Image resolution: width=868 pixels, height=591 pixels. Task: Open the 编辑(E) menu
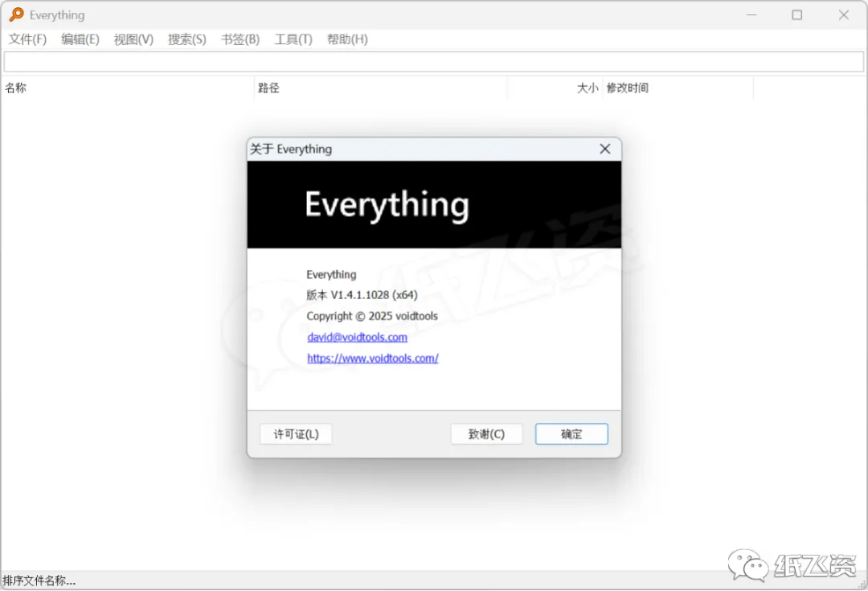click(80, 39)
